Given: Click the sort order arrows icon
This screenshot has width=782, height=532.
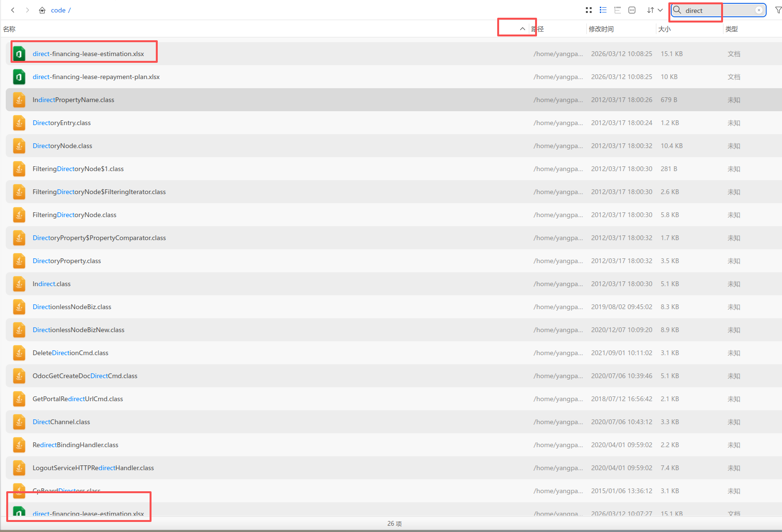Looking at the screenshot, I should (651, 10).
